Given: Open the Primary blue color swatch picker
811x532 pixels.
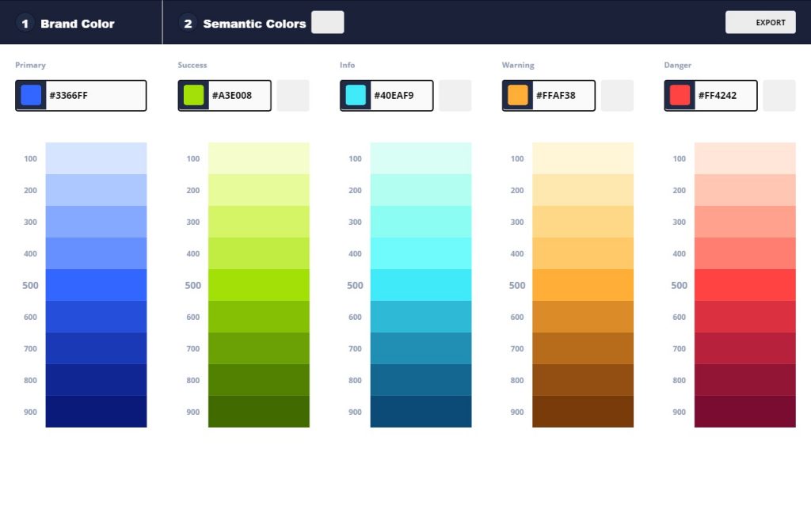Looking at the screenshot, I should (x=30, y=95).
